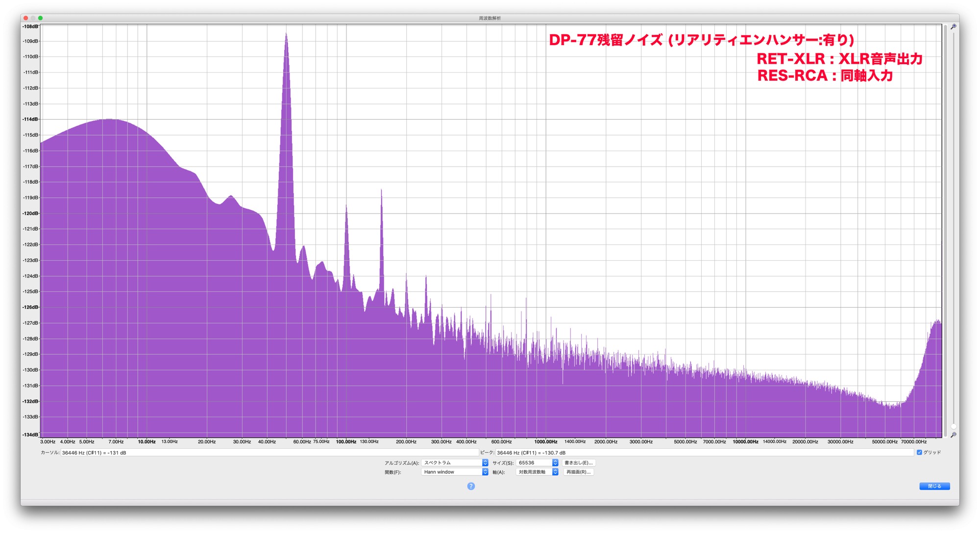
Task: Toggle the グリッド grid checkbox
Action: [919, 453]
